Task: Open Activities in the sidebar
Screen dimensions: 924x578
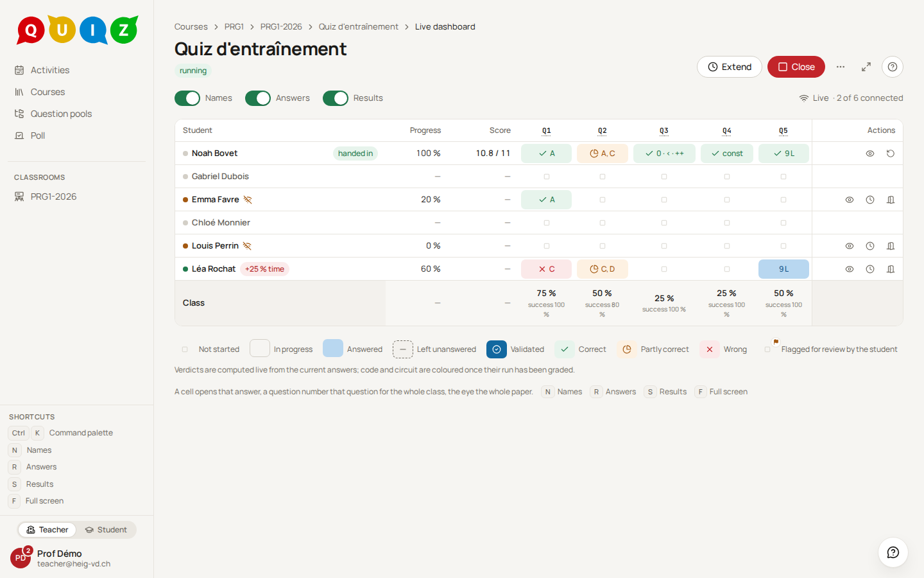Action: [x=76, y=70]
